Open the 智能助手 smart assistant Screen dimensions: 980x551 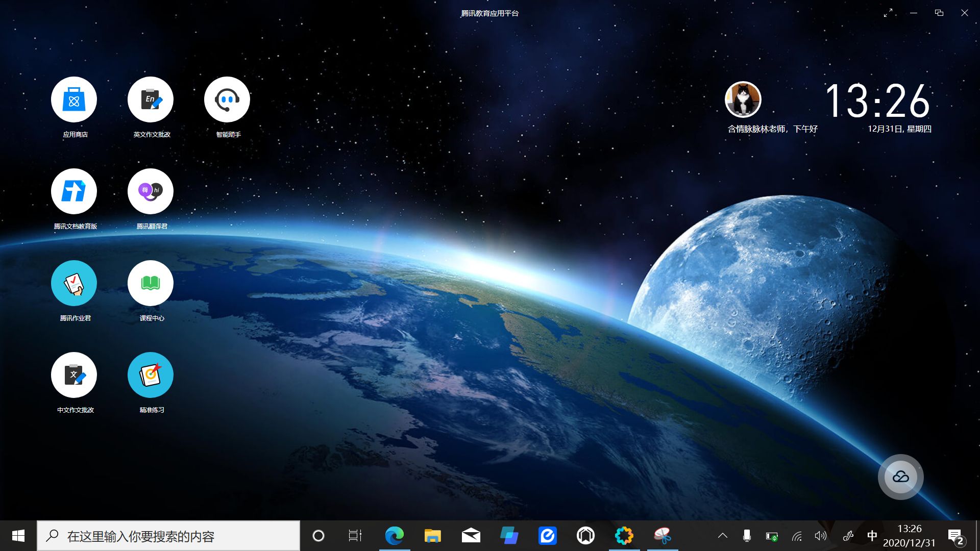point(227,99)
